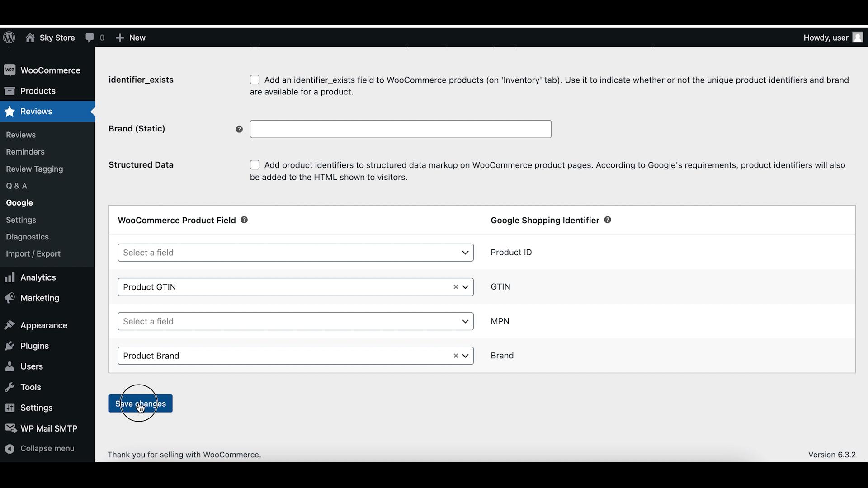The height and width of the screenshot is (488, 868).
Task: Click the Sky Store home icon
Action: click(x=30, y=38)
